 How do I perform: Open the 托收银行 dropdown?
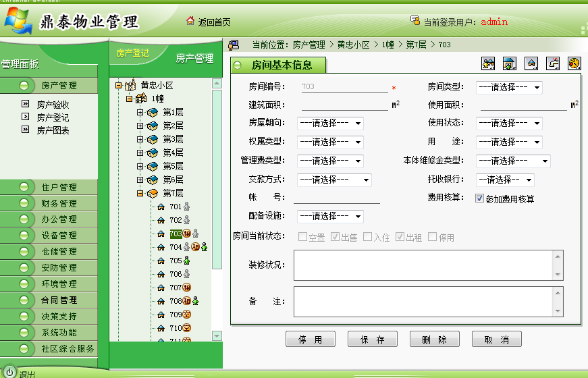[505, 180]
